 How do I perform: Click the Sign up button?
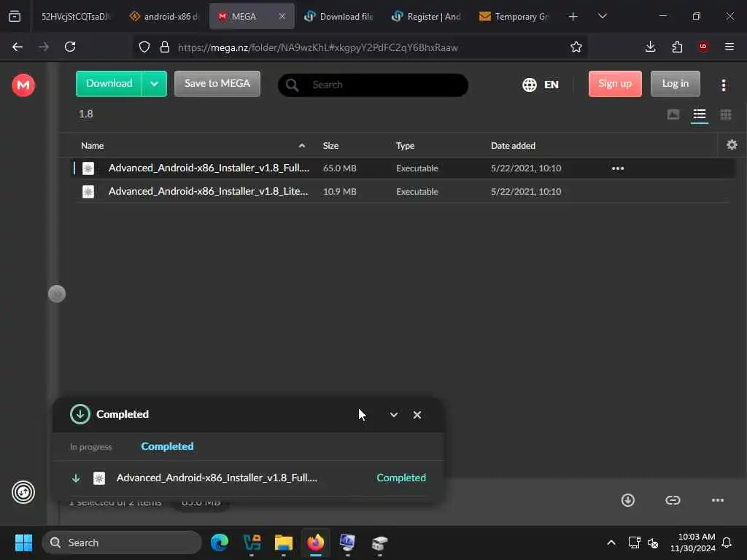click(615, 84)
